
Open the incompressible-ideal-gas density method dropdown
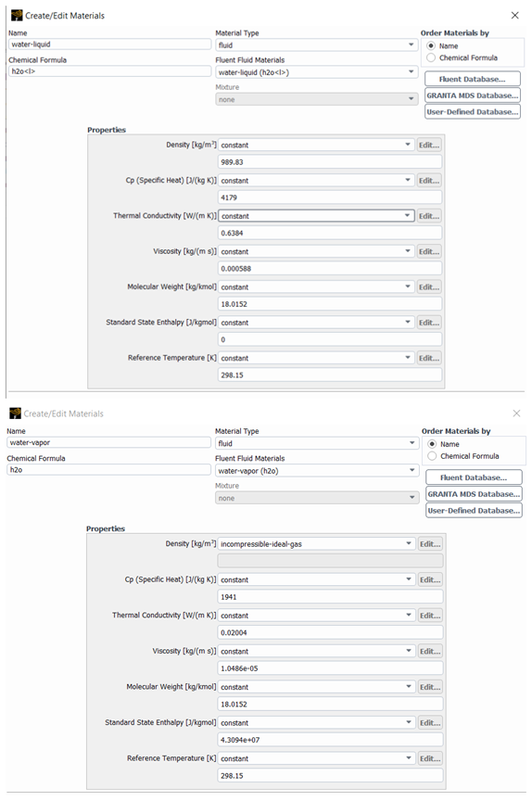[316, 544]
